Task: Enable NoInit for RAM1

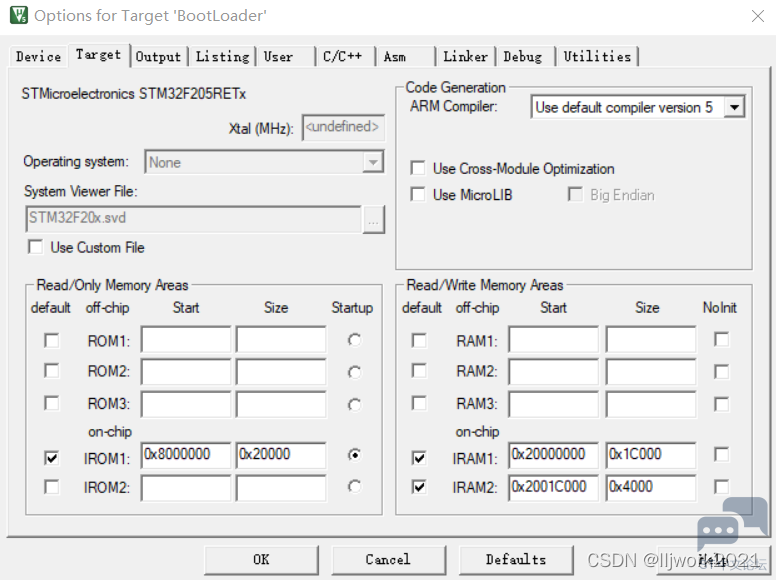Action: point(722,339)
